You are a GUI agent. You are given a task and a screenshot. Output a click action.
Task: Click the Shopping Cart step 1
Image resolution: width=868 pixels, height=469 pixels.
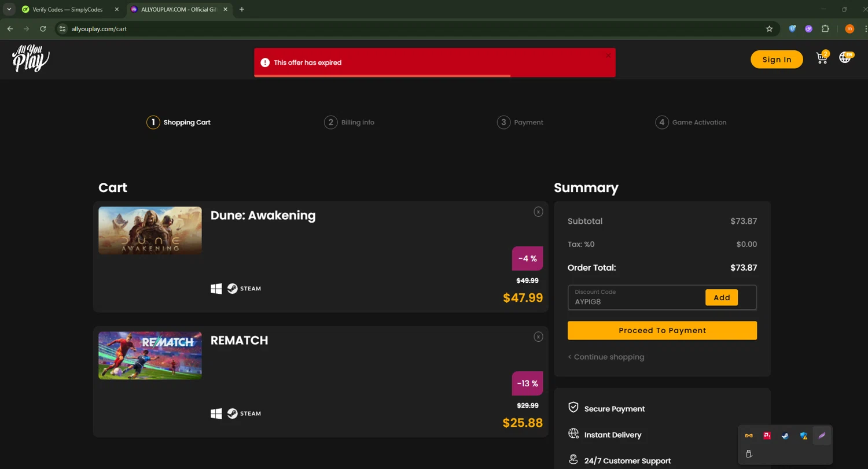(x=178, y=122)
